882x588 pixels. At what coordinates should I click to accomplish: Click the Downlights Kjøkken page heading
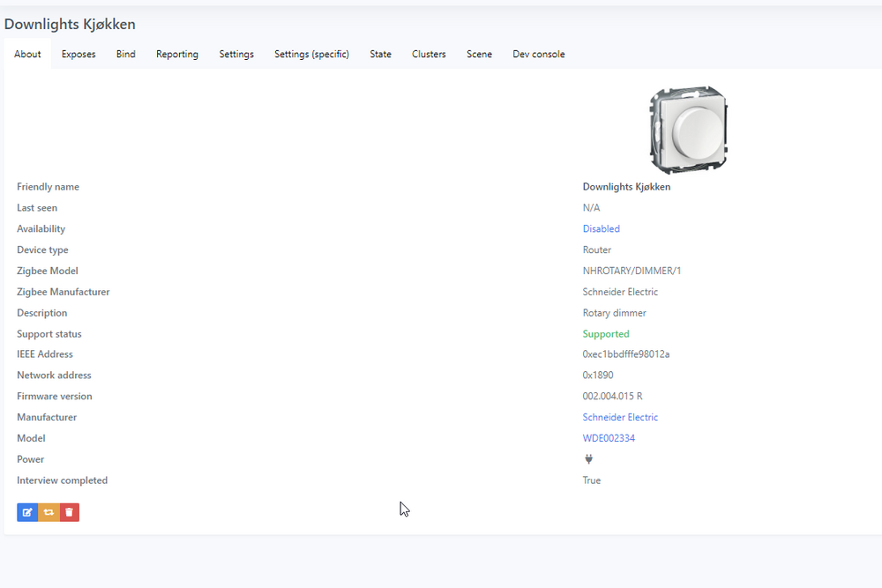coord(70,24)
